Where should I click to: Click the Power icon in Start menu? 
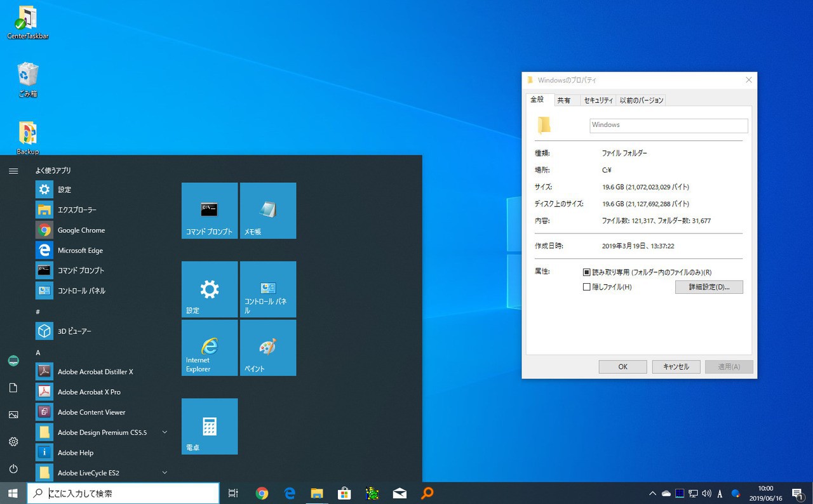(13, 469)
